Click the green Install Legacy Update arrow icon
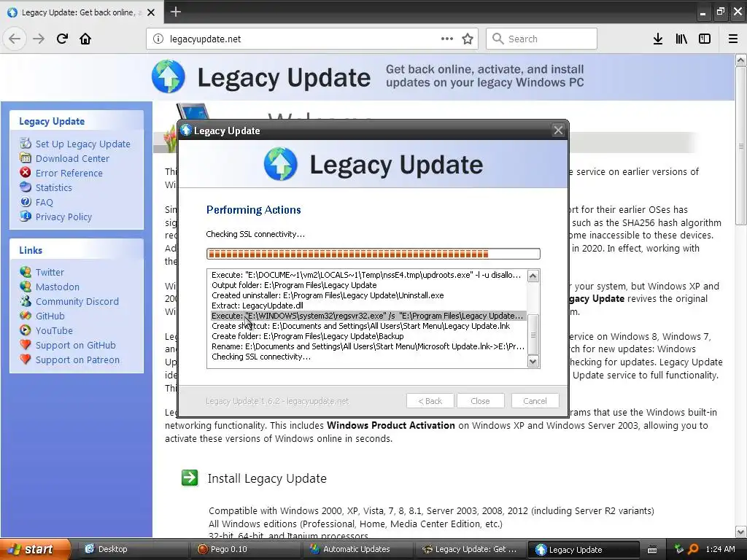Screen dimensions: 747x560 [x=190, y=478]
